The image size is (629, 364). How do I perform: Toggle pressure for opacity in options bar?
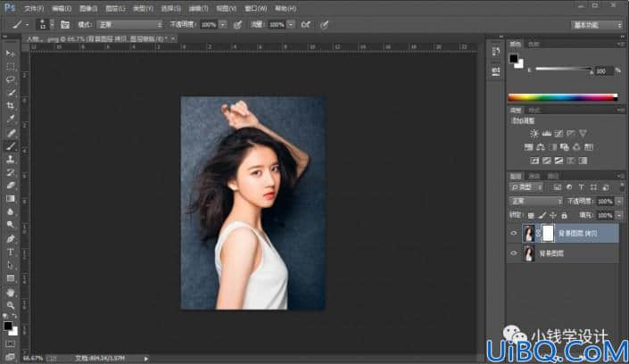(237, 25)
